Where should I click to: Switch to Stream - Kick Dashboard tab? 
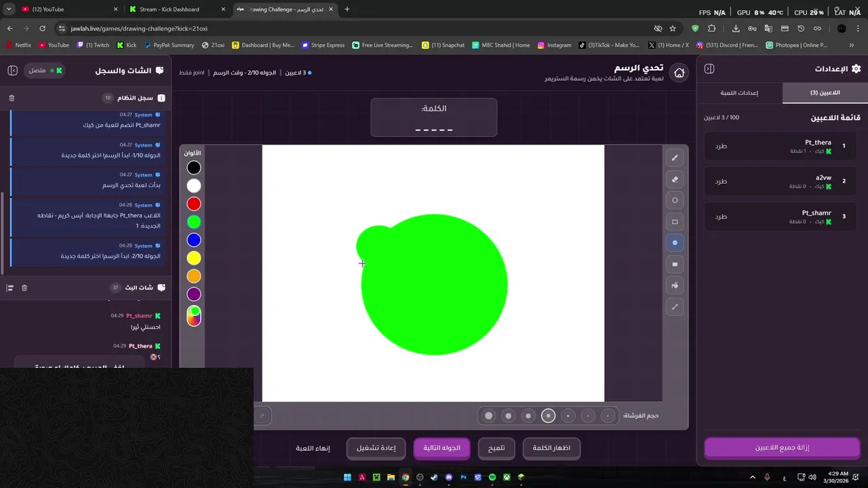[178, 9]
